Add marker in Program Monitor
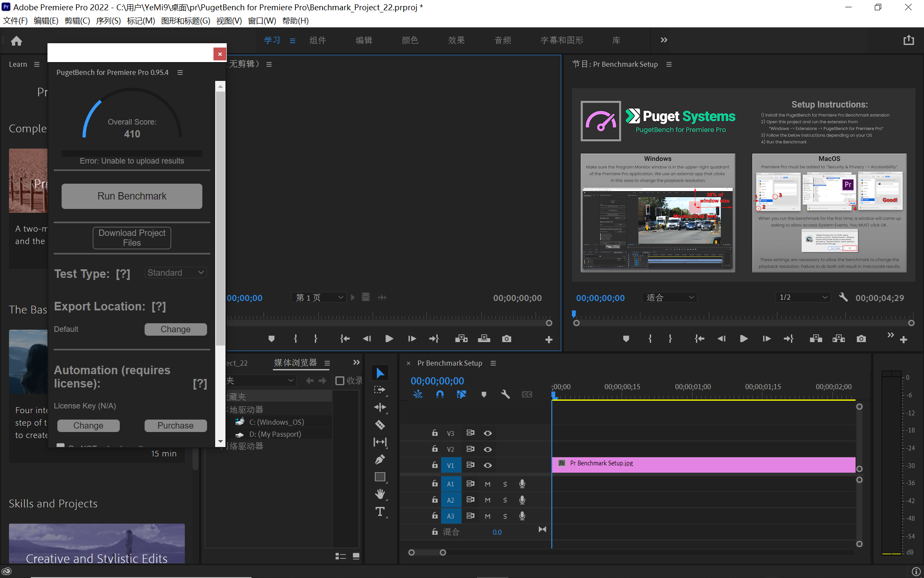 coord(626,339)
